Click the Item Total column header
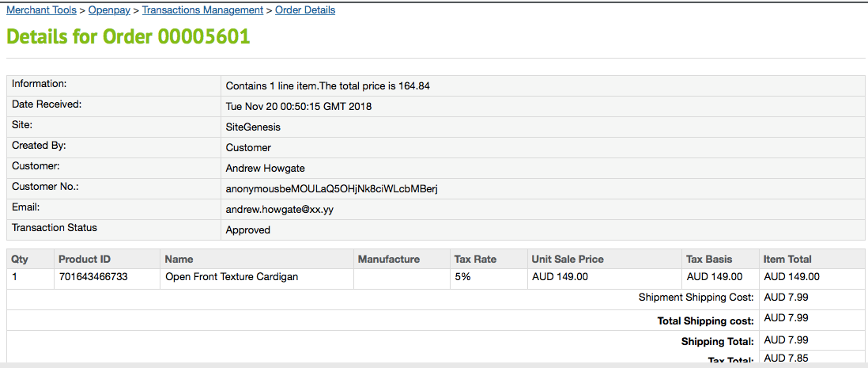 pos(787,260)
